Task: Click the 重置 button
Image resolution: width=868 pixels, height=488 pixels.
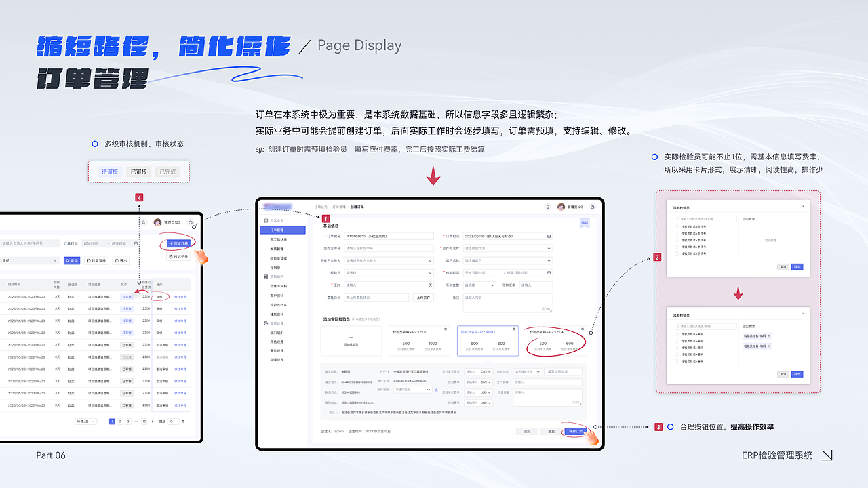Action: click(551, 431)
